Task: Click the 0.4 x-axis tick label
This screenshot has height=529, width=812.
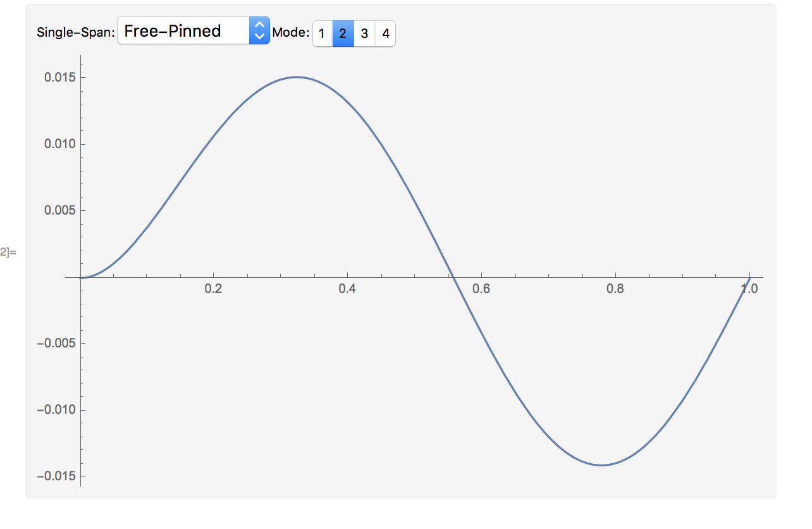Action: coord(347,289)
